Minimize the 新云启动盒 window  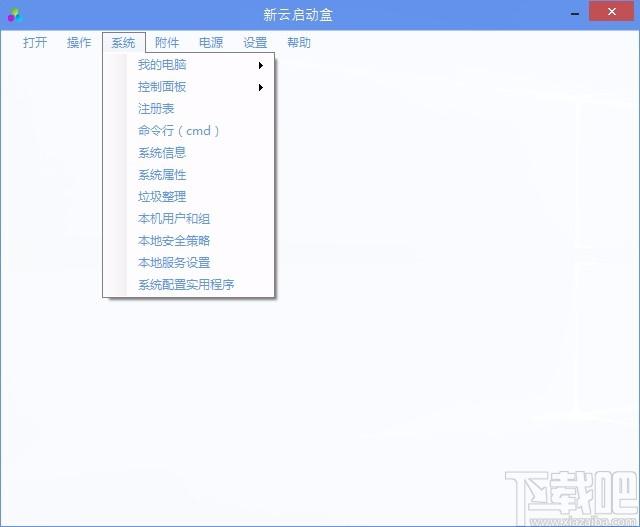[x=577, y=13]
